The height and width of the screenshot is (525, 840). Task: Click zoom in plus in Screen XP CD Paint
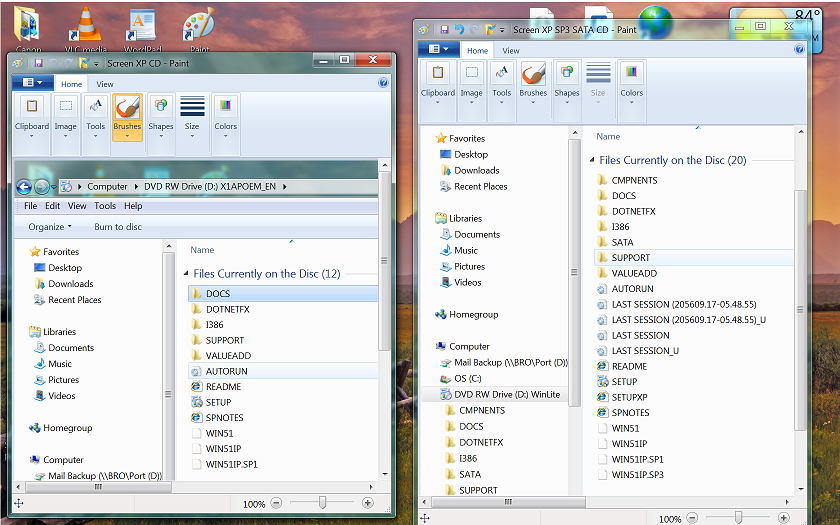pos(368,503)
